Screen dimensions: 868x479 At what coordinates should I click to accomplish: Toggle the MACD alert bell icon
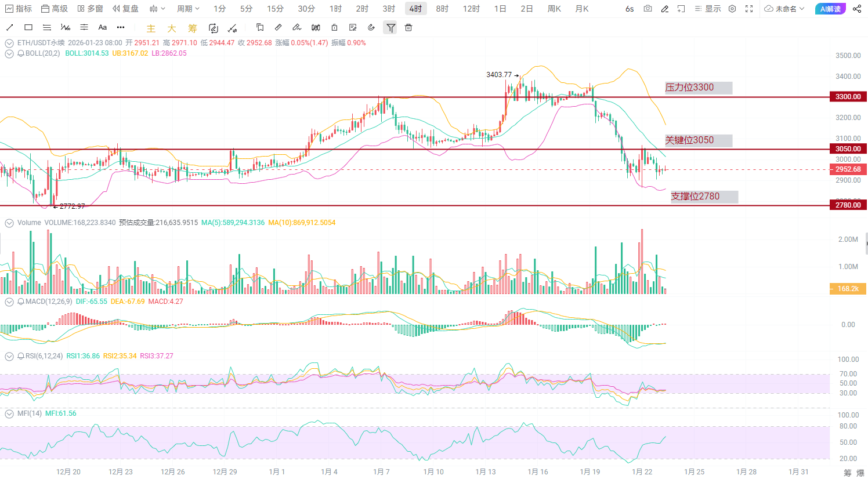(21, 302)
